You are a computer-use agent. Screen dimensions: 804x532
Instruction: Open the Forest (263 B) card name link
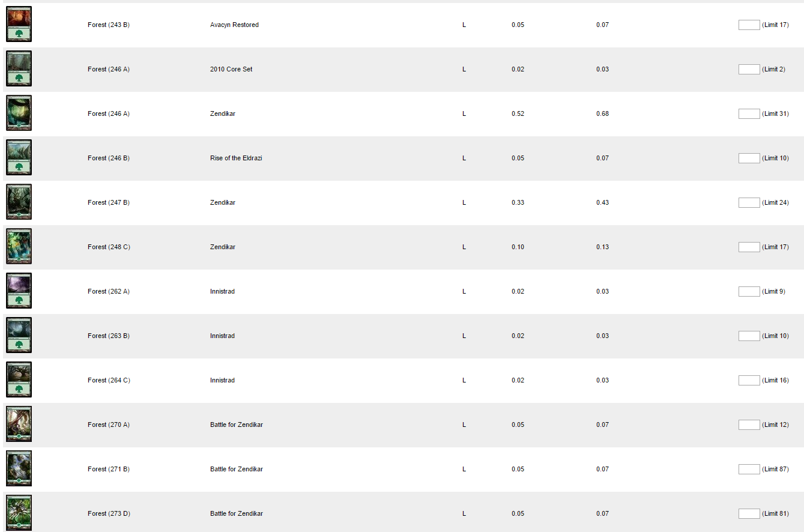pos(109,336)
